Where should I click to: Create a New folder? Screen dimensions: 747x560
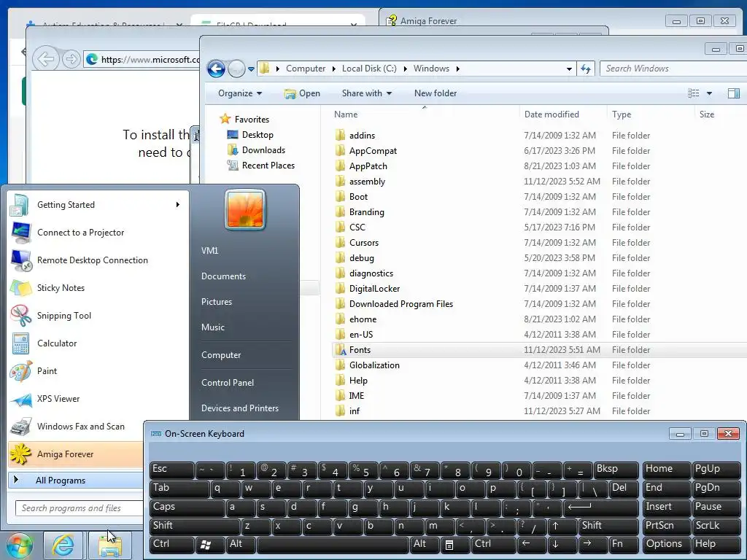[x=436, y=93]
